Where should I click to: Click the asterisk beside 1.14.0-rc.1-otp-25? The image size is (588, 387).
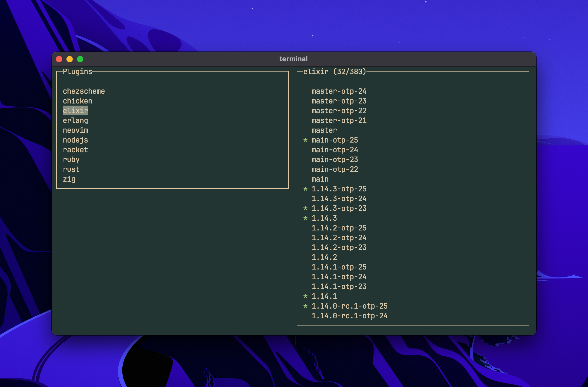tap(305, 306)
